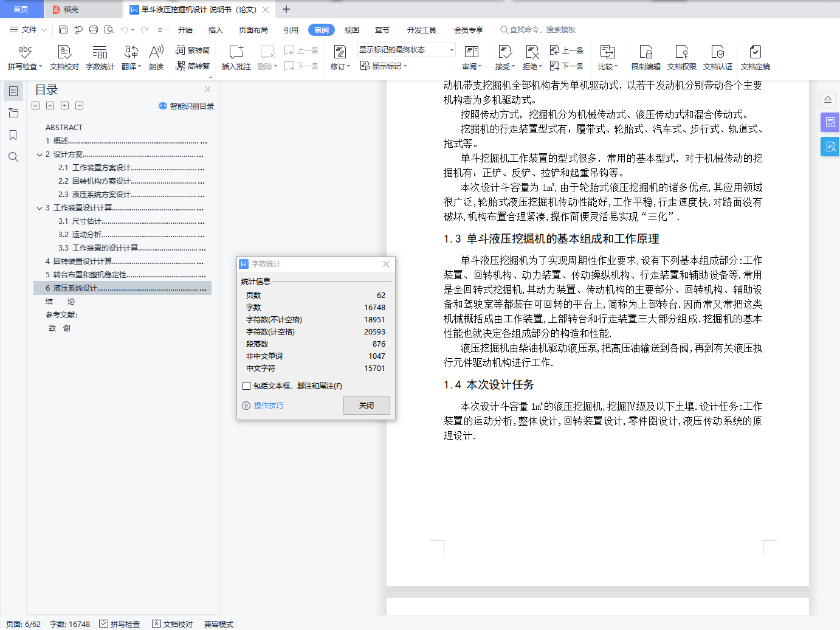The height and width of the screenshot is (630, 840).
Task: Close the 目录 navigation panel
Action: click(x=208, y=89)
